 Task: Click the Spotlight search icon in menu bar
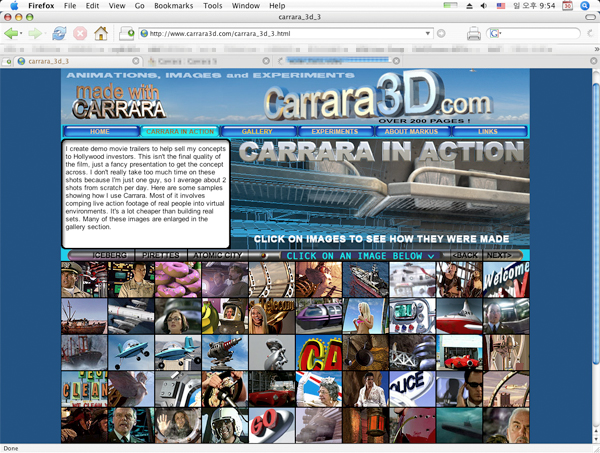pos(584,6)
